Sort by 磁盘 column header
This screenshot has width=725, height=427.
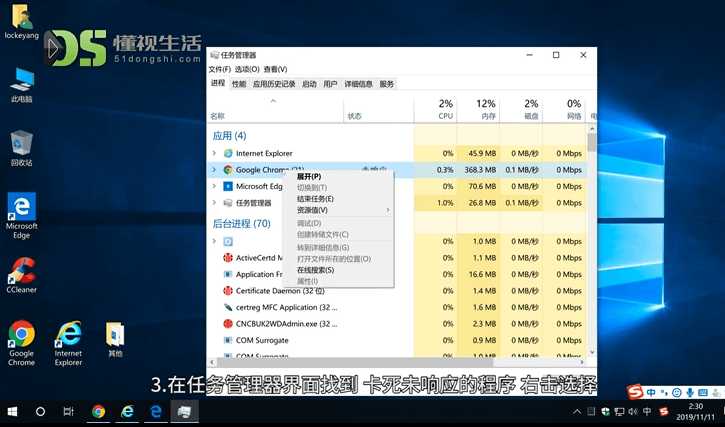click(521, 109)
